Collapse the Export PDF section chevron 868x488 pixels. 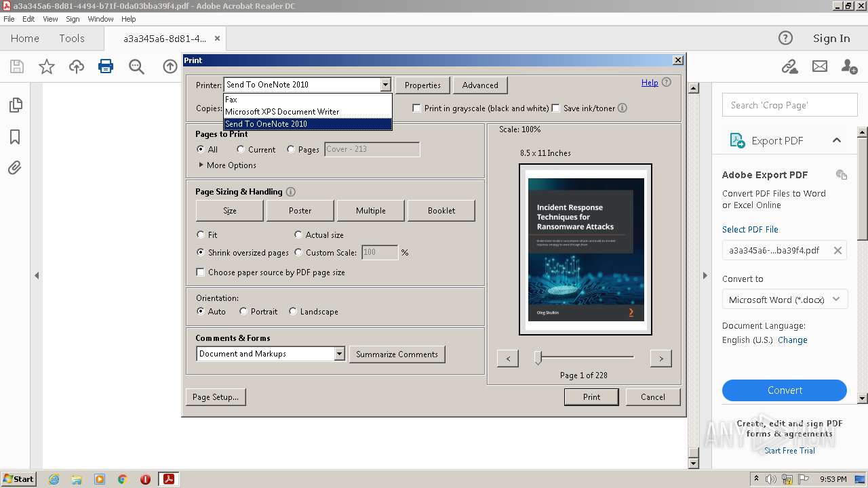(837, 140)
